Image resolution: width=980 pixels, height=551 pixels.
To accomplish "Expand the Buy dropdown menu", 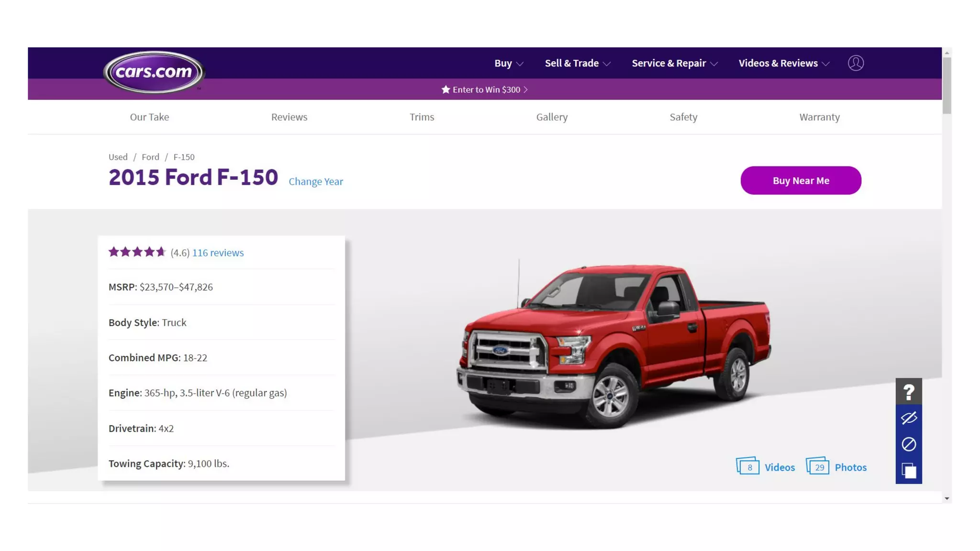I will pos(509,63).
